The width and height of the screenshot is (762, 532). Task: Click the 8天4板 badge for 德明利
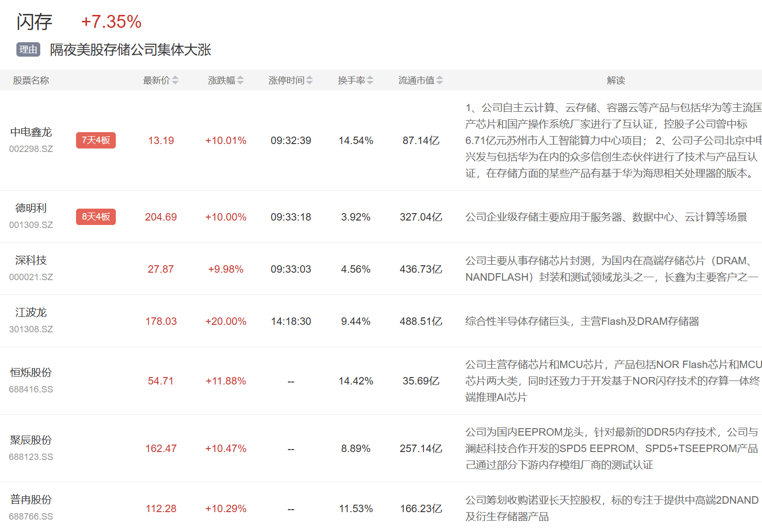(x=96, y=217)
